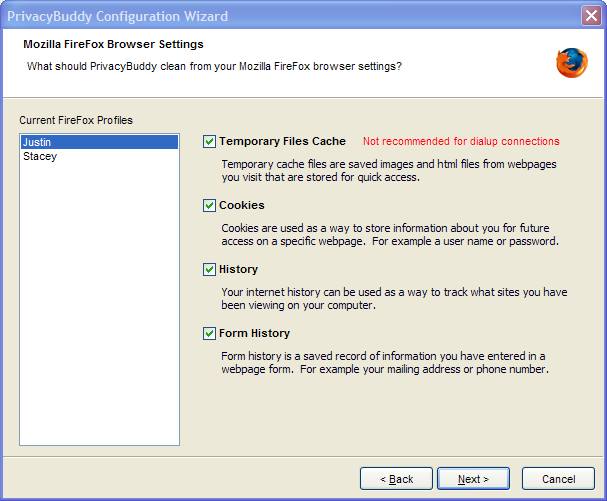
Task: Select the Justin profile
Action: click(x=99, y=142)
